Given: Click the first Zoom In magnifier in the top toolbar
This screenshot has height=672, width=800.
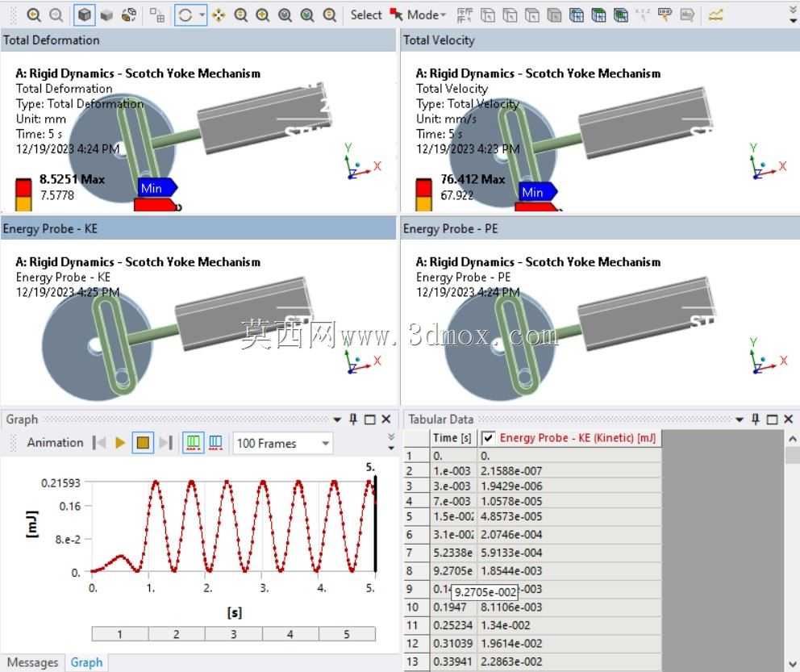Looking at the screenshot, I should point(34,15).
